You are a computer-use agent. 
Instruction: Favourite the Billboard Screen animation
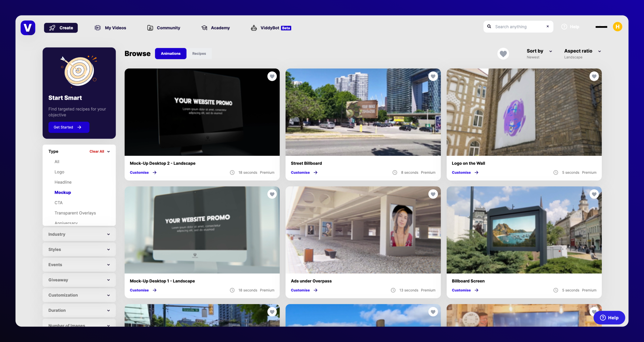594,194
